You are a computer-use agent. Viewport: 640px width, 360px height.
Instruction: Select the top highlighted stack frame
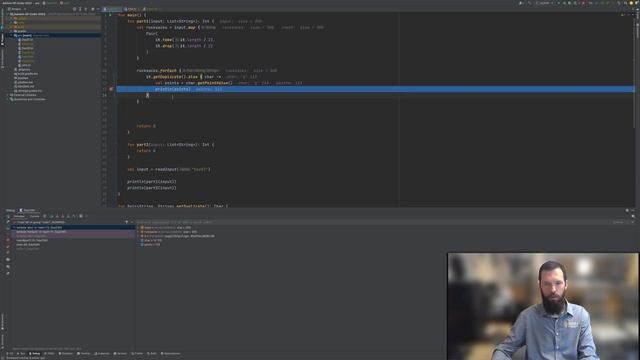[73, 227]
